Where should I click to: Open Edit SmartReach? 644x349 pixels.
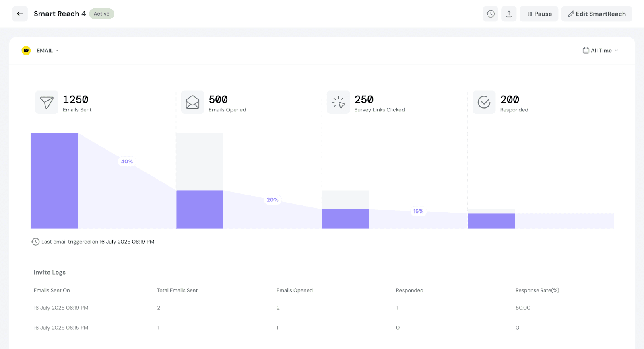pyautogui.click(x=597, y=14)
